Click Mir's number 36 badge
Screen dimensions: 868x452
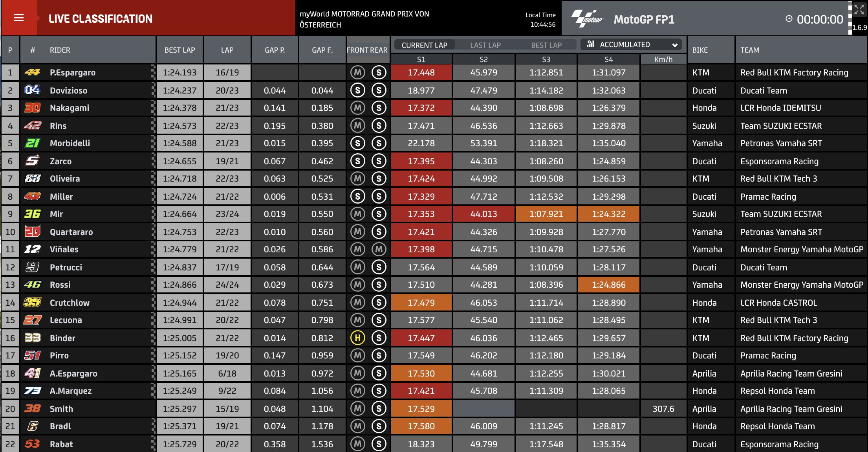33,214
